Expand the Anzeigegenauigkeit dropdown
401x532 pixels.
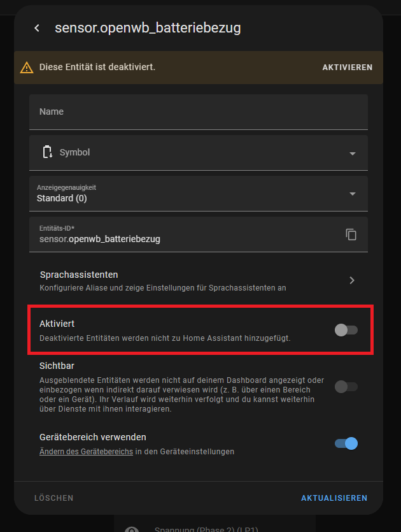[x=353, y=194]
